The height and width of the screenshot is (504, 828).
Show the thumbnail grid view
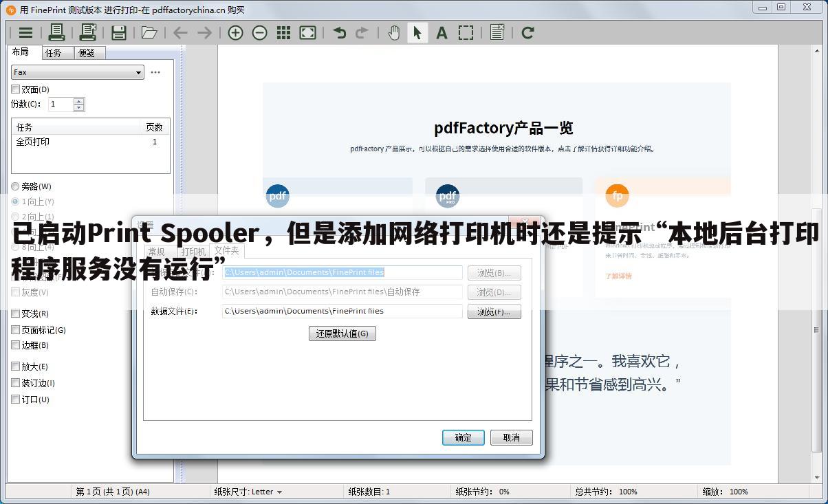click(283, 32)
